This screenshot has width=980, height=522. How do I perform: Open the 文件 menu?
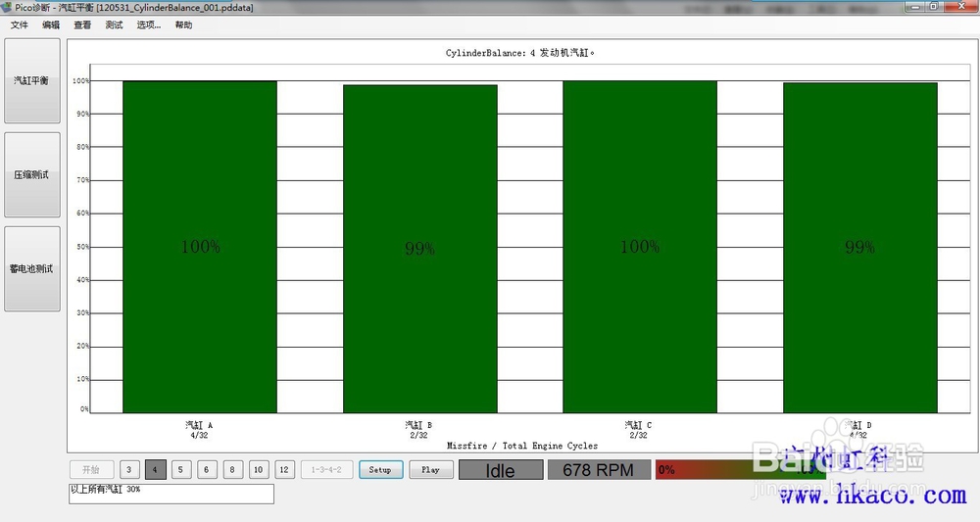[20, 25]
